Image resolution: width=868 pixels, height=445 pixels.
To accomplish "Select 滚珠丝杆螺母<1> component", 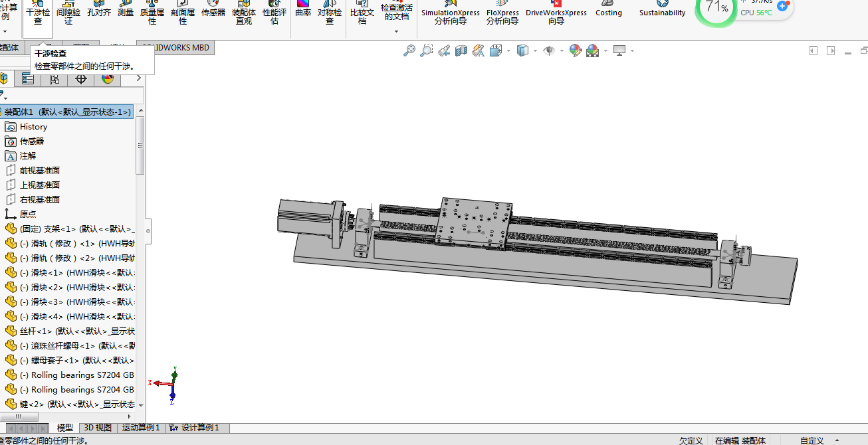I will pos(69,346).
